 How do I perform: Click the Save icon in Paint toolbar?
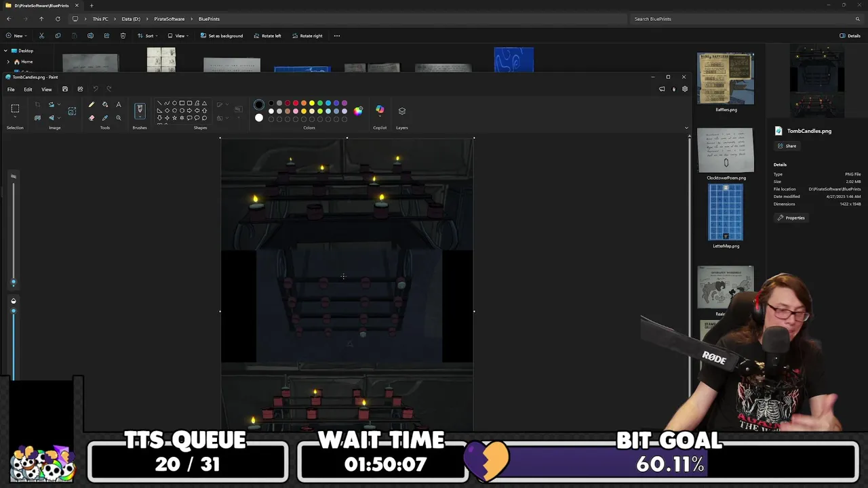point(65,89)
